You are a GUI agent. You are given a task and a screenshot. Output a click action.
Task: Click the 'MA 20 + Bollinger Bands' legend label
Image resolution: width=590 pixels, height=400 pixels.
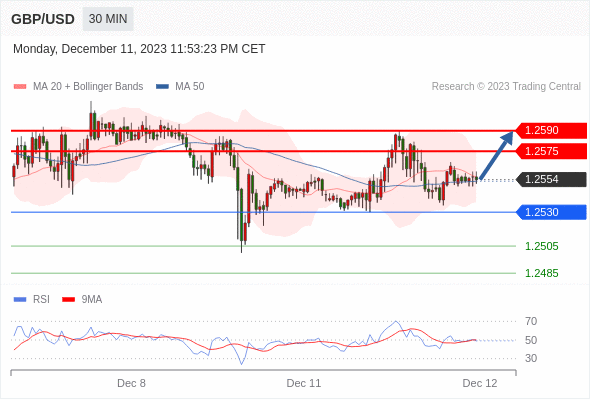[x=88, y=87]
